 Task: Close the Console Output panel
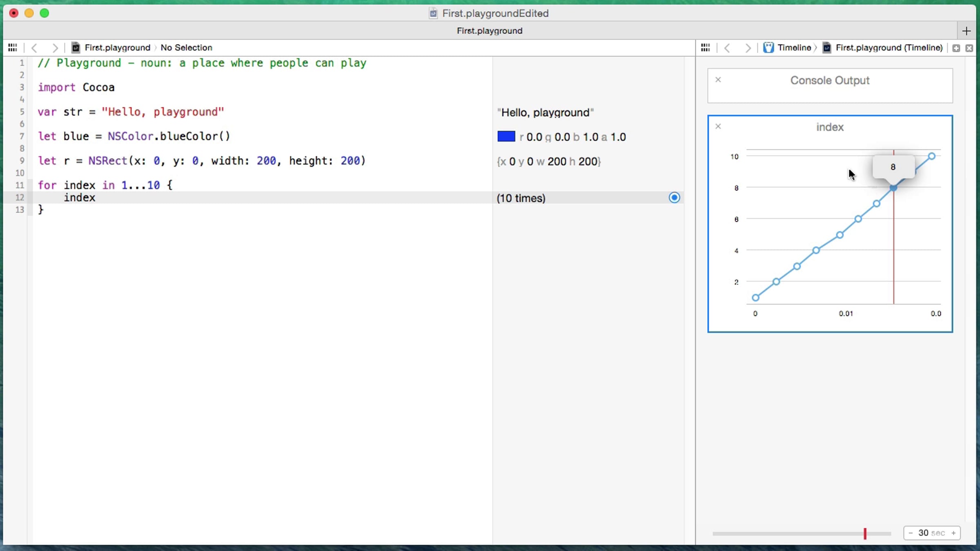tap(718, 80)
